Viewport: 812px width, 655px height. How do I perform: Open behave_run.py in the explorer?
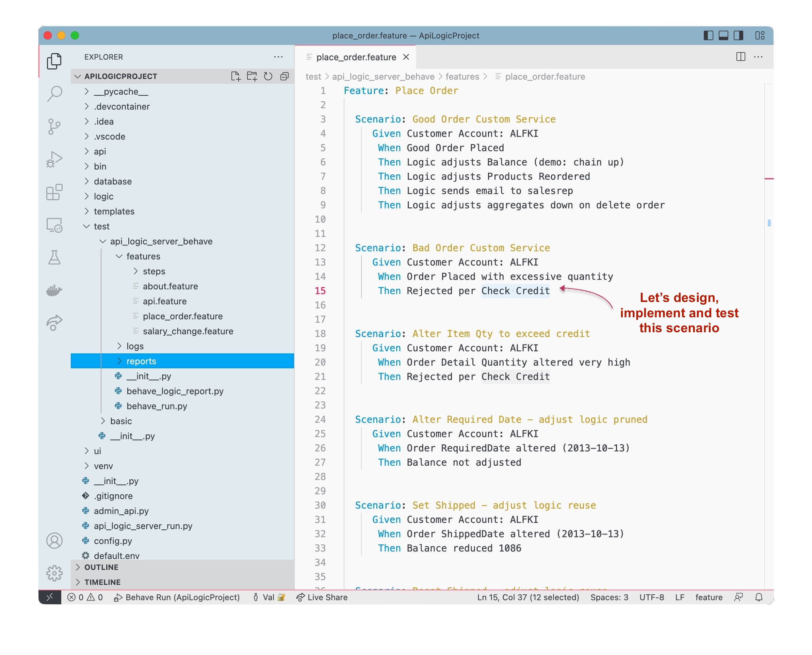click(x=157, y=406)
